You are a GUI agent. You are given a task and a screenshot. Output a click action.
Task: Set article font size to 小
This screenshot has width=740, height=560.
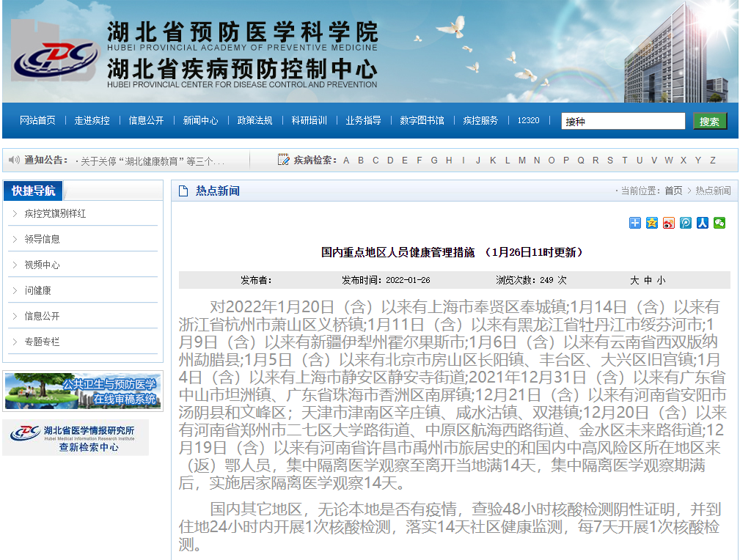click(662, 280)
